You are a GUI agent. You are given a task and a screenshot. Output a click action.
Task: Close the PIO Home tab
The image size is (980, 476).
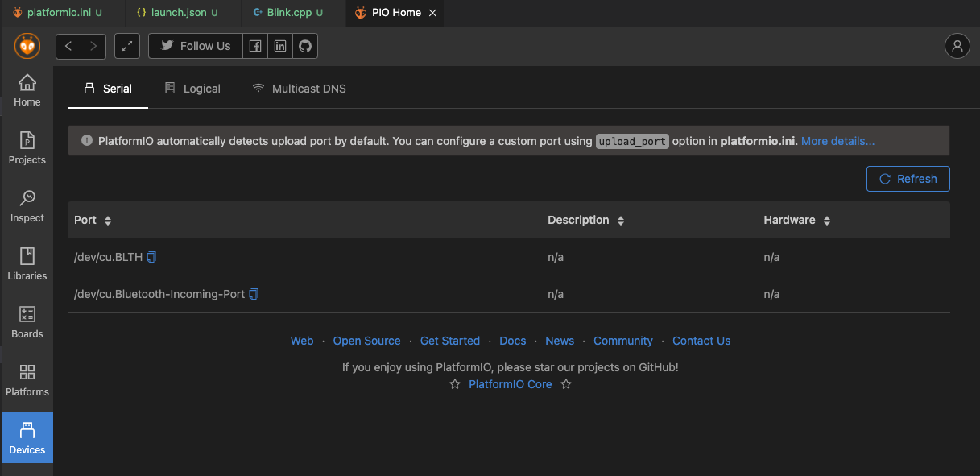point(432,13)
